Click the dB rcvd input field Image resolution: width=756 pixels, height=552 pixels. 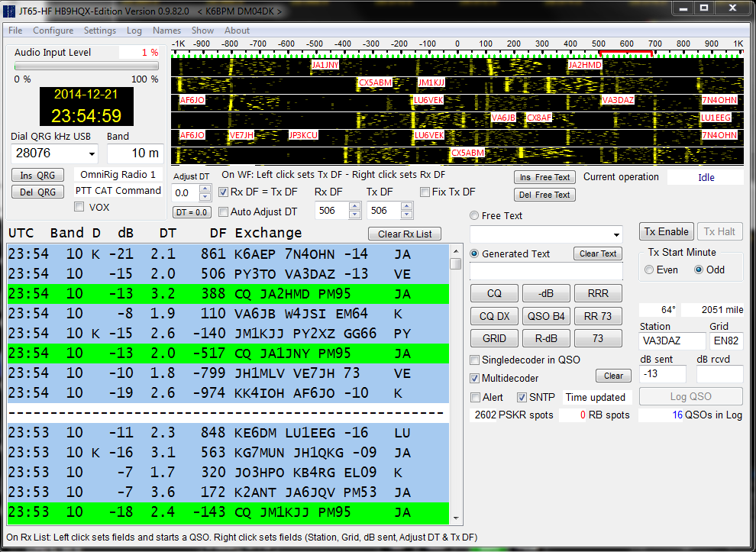[x=720, y=374]
